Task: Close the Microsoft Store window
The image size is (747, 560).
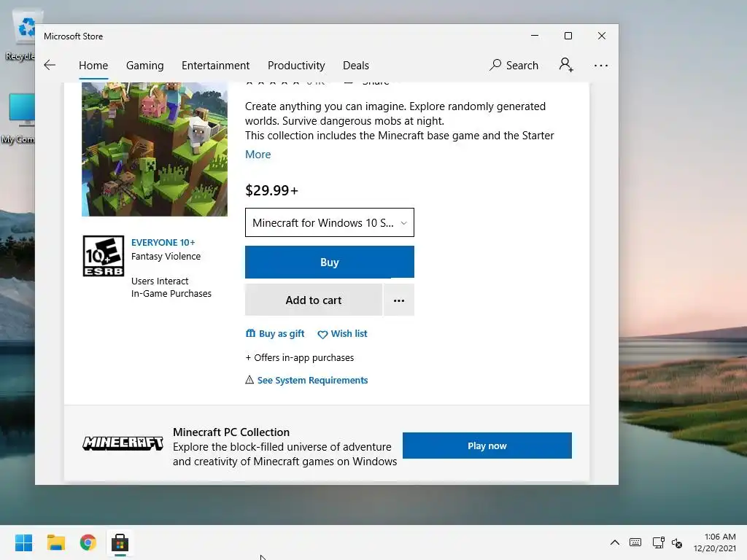Action: tap(602, 36)
